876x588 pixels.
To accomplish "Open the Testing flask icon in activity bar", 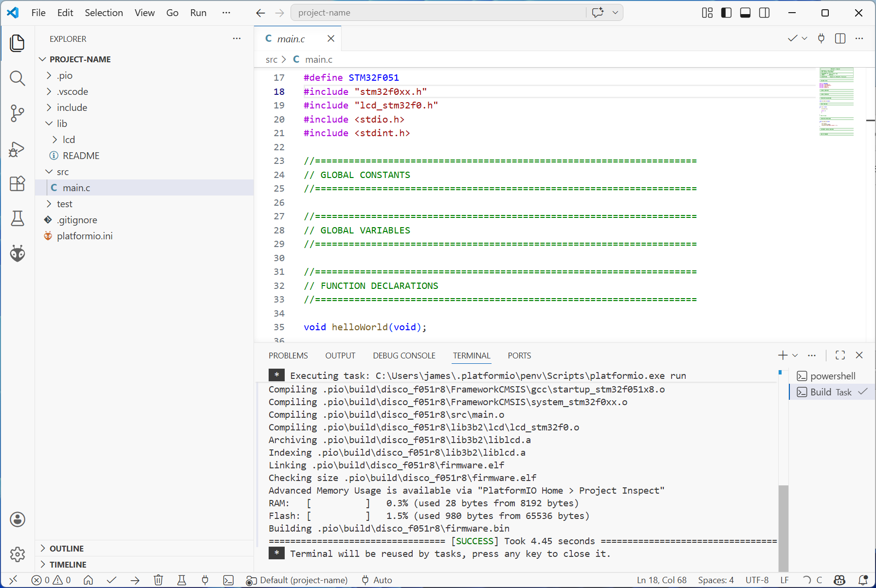I will pos(18,218).
